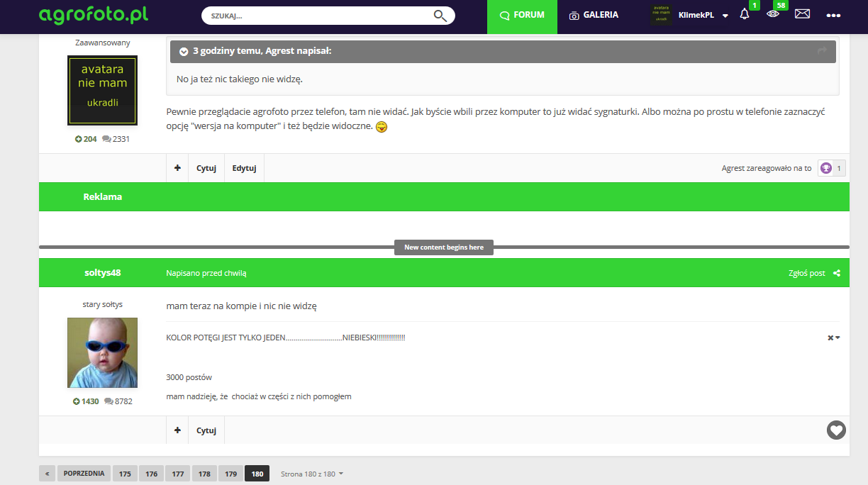
Task: Open the 'Strona 180 z 180' page dropdown
Action: point(311,474)
